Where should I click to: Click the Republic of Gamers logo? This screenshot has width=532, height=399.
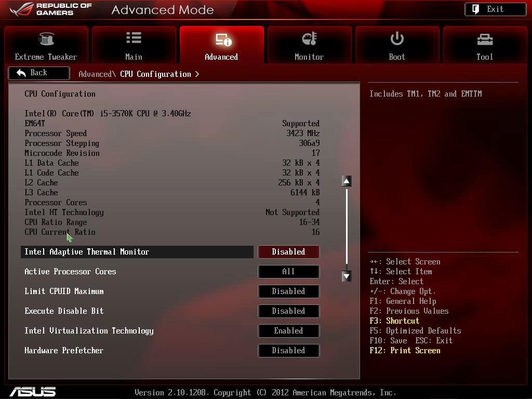point(51,9)
